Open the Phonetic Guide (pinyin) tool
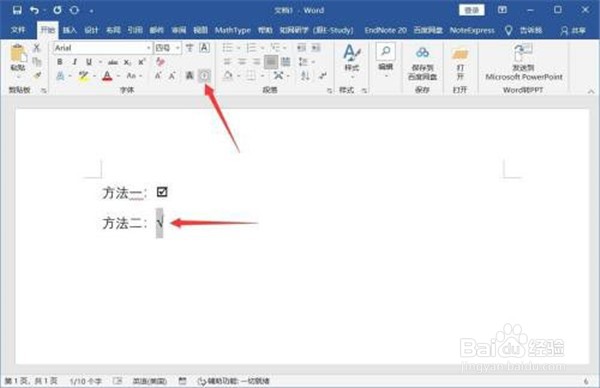 (189, 48)
